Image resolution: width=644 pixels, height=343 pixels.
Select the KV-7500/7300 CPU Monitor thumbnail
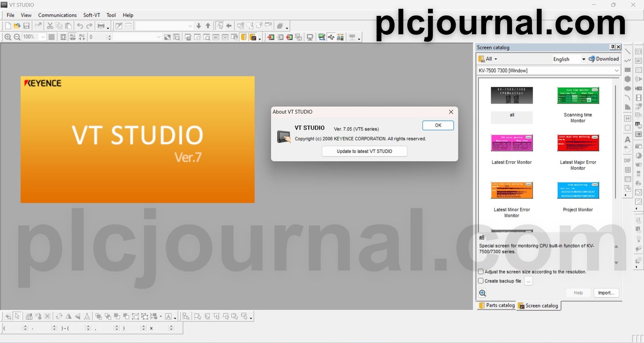click(x=512, y=96)
